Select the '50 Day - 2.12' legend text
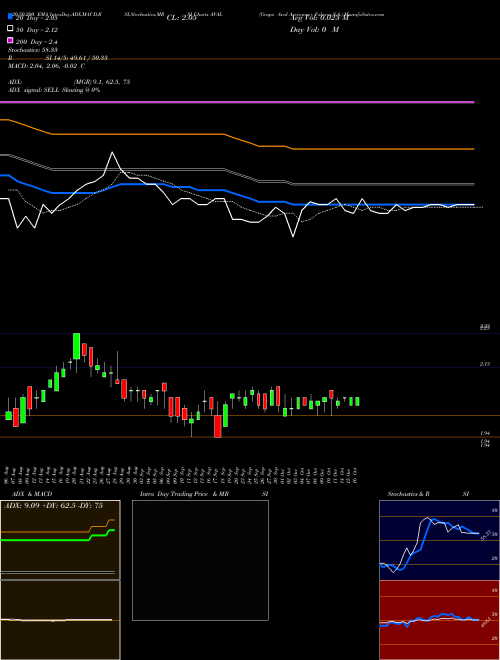This screenshot has width=500, height=660. point(37,30)
